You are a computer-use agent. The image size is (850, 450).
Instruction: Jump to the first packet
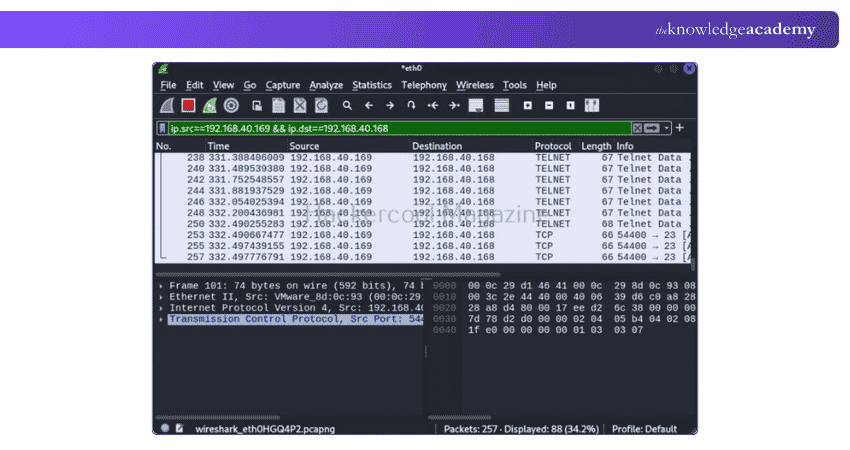tap(433, 106)
